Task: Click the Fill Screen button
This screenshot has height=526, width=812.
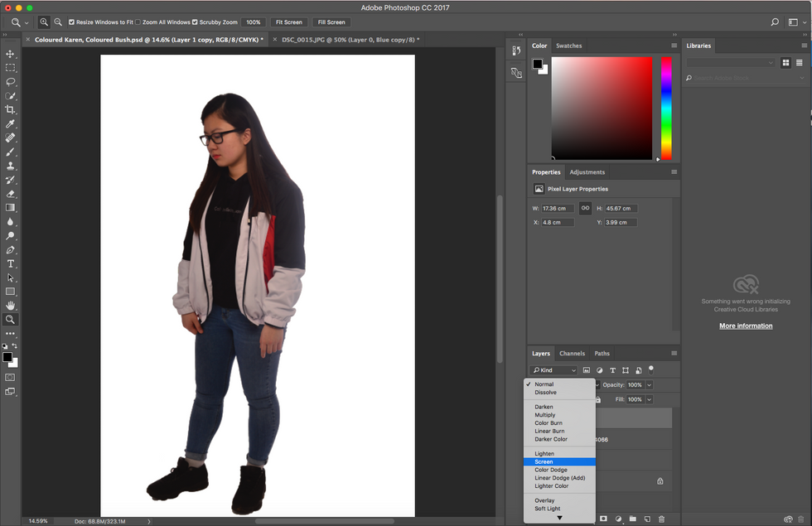Action: (331, 22)
